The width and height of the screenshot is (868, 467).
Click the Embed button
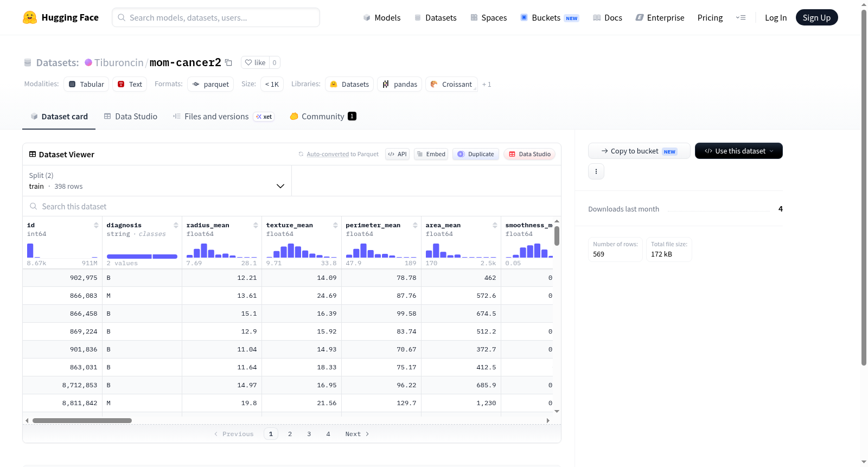431,154
